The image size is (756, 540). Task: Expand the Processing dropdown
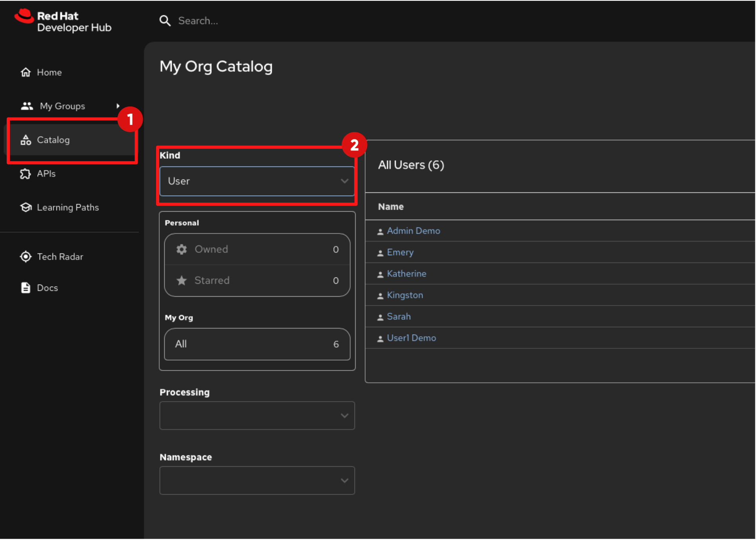pos(257,415)
